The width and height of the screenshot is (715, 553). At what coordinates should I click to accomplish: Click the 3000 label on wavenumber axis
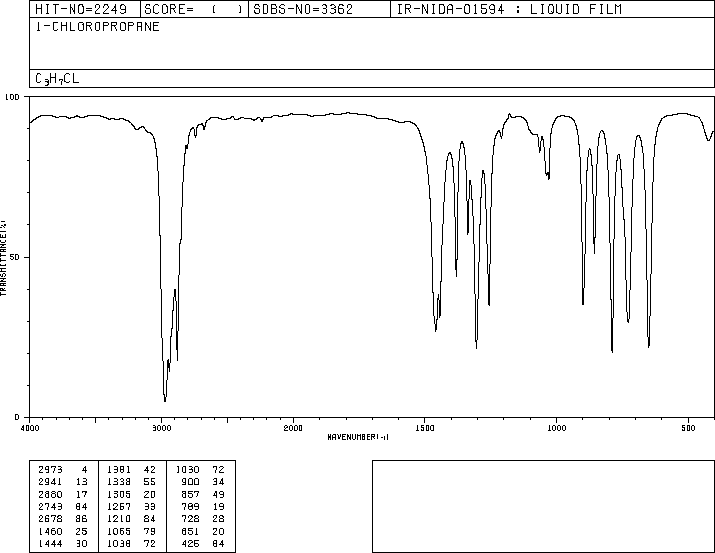(161, 428)
